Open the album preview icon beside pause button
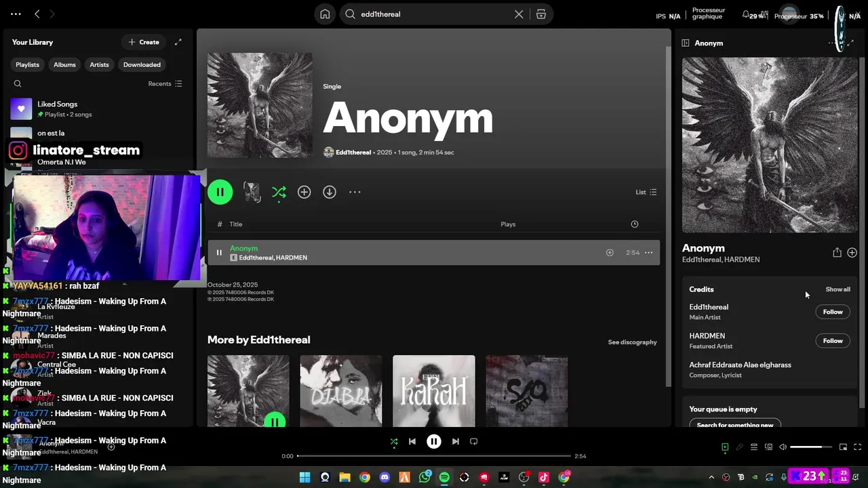This screenshot has width=868, height=488. (252, 192)
